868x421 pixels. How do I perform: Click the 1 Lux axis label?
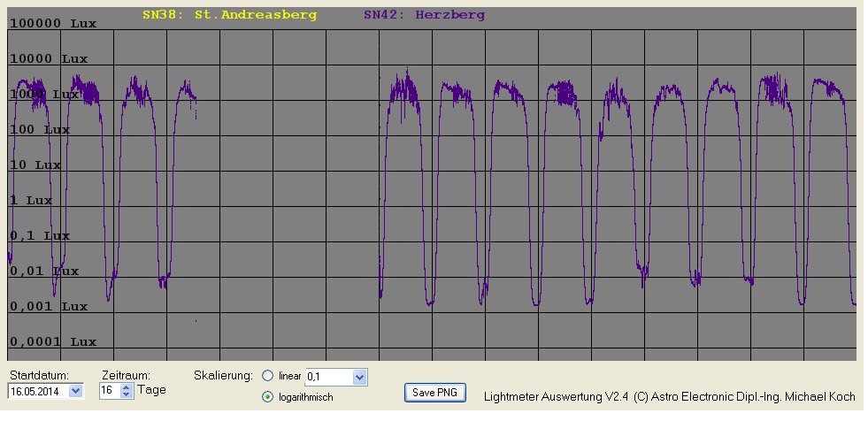pos(31,201)
